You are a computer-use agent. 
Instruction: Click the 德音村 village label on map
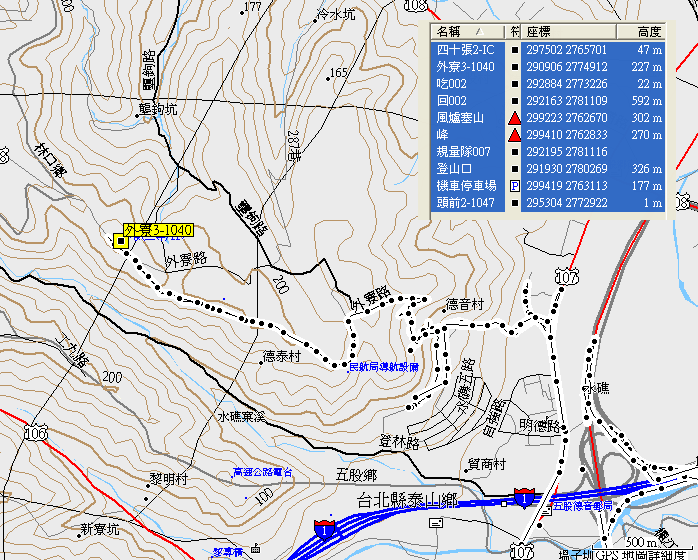pyautogui.click(x=465, y=304)
